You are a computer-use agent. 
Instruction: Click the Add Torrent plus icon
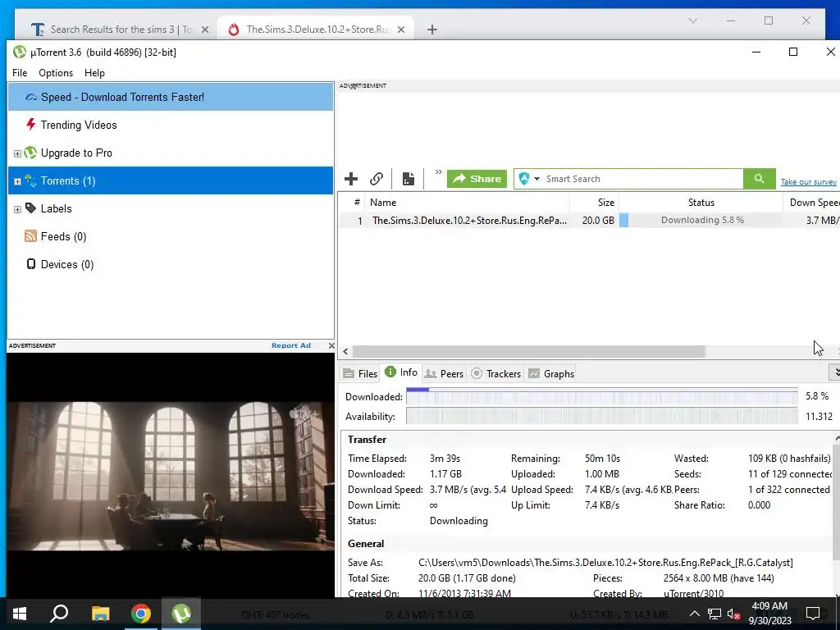[351, 179]
